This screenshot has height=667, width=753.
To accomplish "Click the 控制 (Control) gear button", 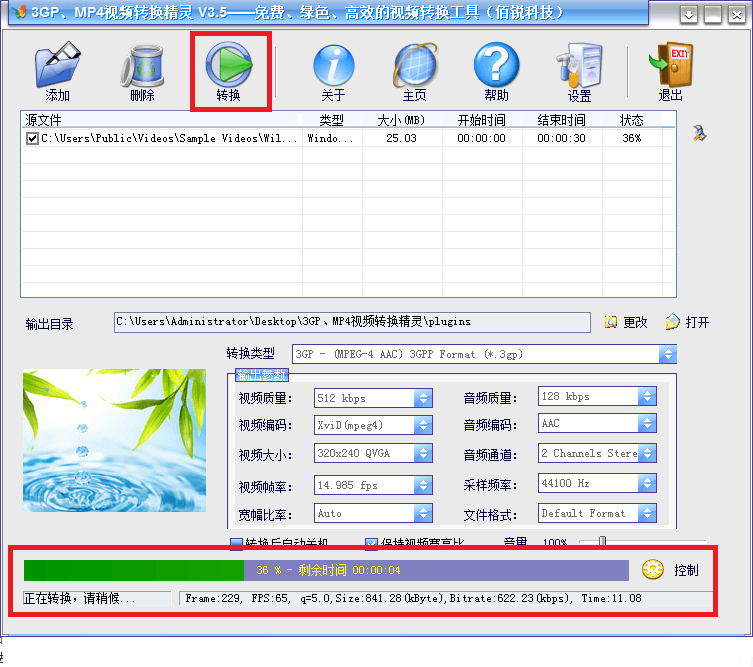I will coord(670,570).
